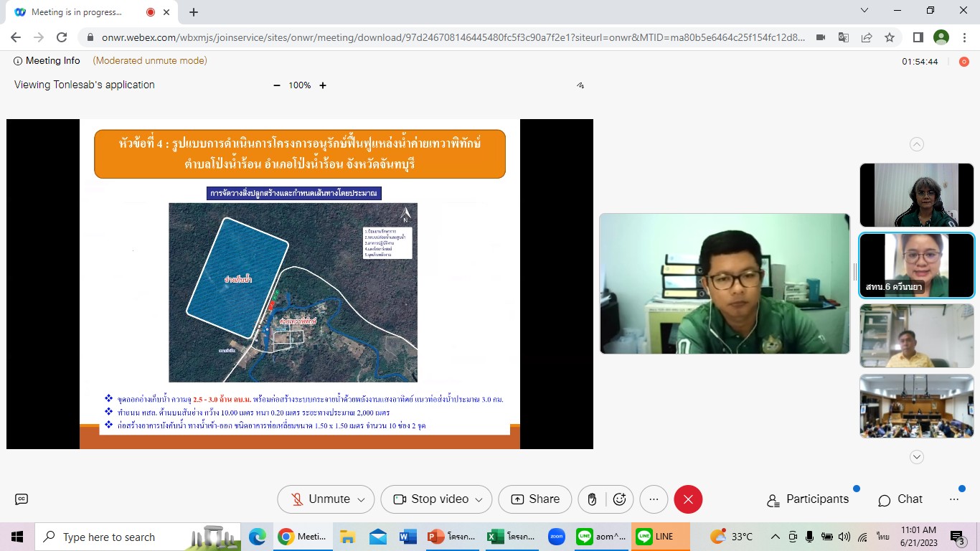Click the annotate pencil icon above shared content
This screenshot has height=551, width=980.
click(x=580, y=85)
